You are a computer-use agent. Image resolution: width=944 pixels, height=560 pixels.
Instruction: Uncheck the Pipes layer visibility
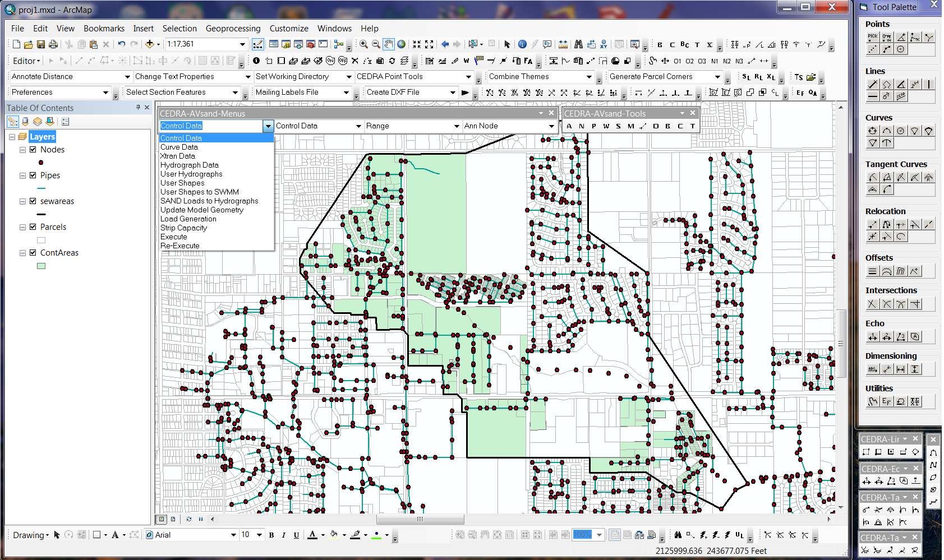(x=33, y=175)
